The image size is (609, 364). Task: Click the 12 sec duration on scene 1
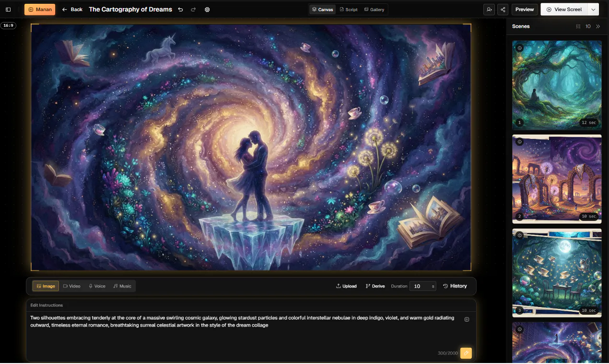pyautogui.click(x=588, y=123)
